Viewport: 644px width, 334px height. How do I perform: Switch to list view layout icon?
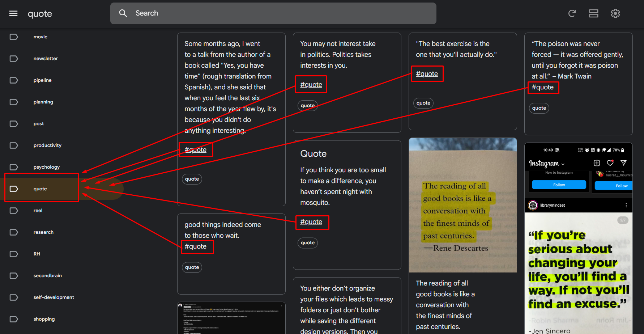[593, 13]
